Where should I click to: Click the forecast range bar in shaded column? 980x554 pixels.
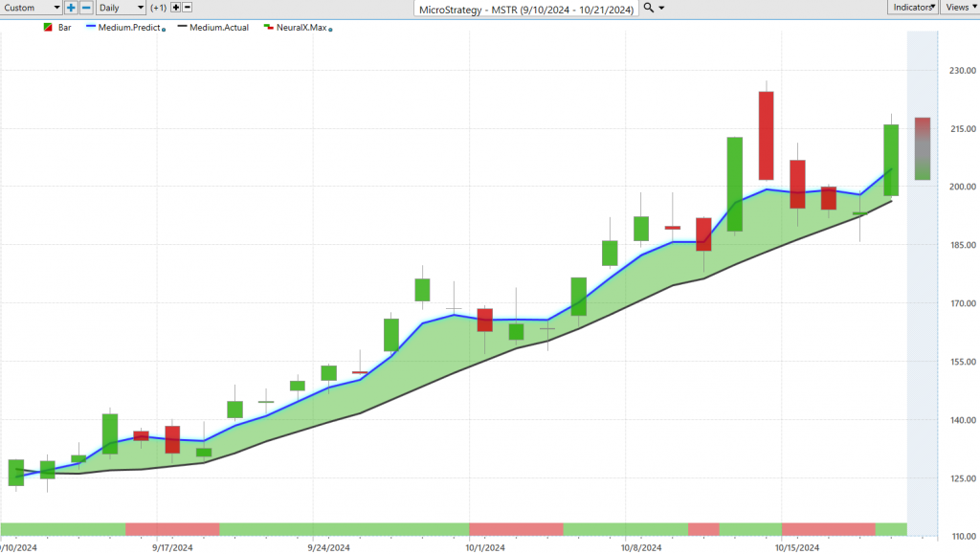pyautogui.click(x=923, y=148)
